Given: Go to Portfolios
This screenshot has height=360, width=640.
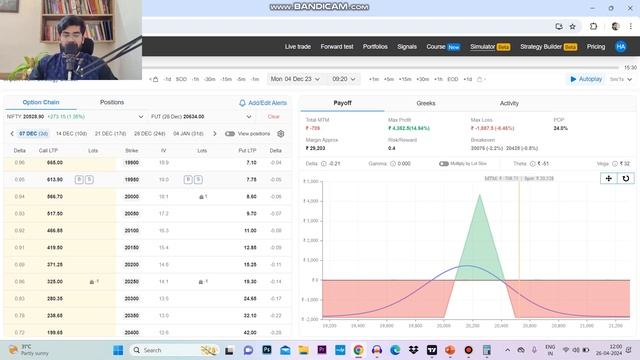Looking at the screenshot, I should point(375,47).
